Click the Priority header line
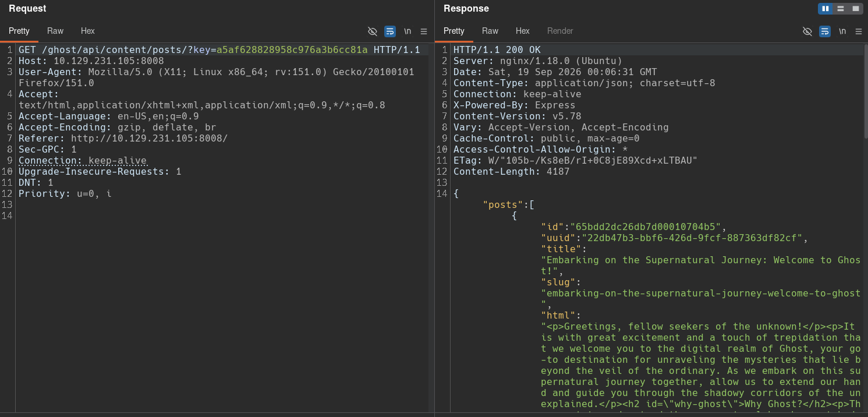868x417 pixels. click(65, 193)
